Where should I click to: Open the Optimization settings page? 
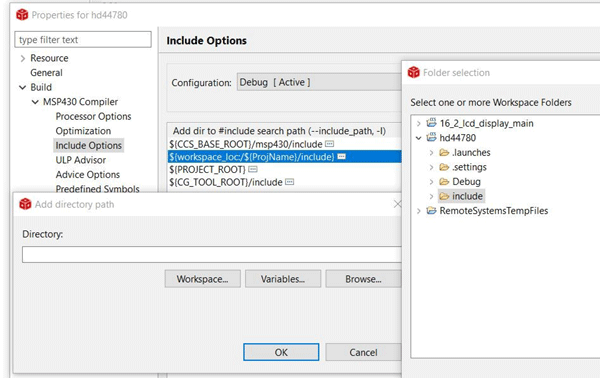tap(83, 131)
